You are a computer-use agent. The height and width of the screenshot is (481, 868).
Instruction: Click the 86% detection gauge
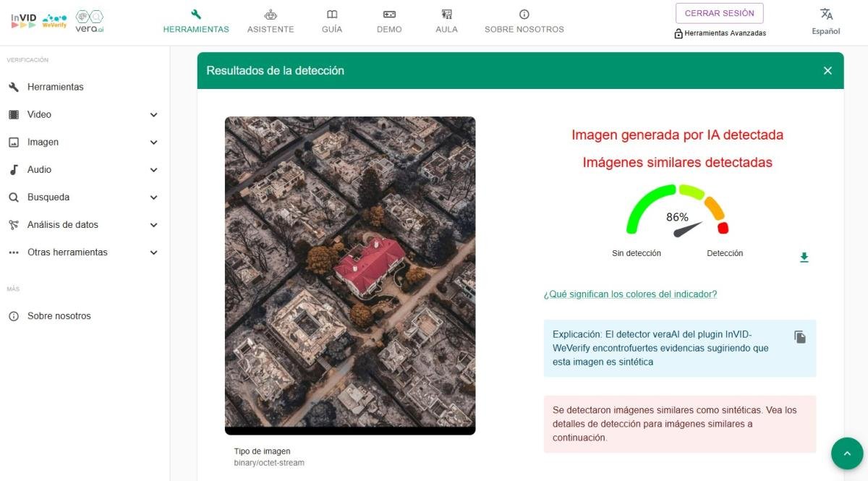tap(677, 210)
